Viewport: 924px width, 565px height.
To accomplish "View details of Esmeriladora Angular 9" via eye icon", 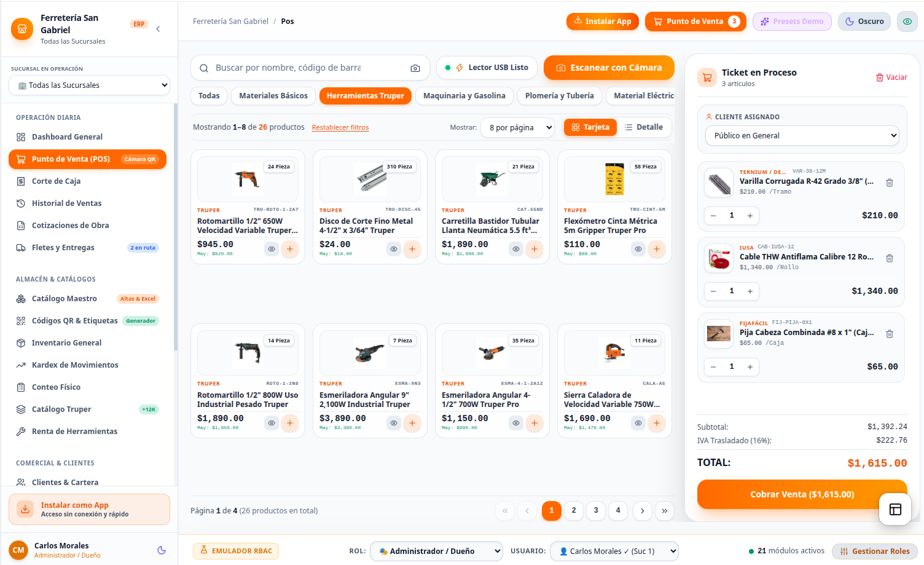I will pyautogui.click(x=394, y=423).
